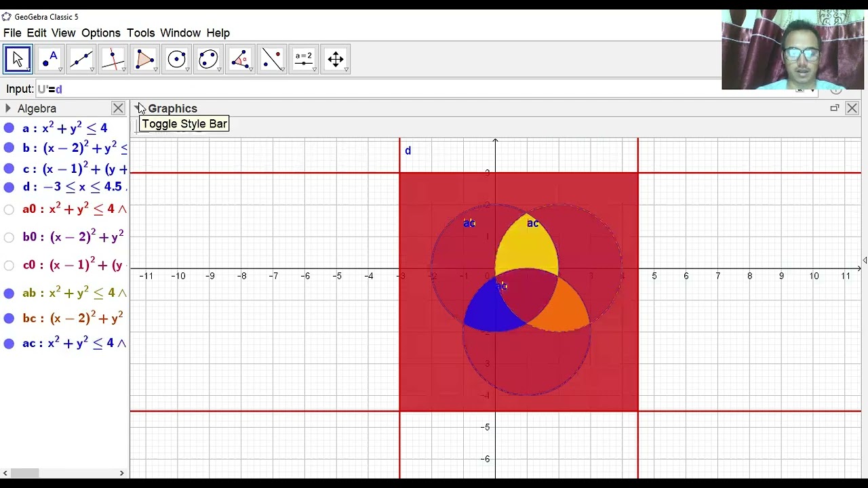
Task: Click the GeoGebra app icon in title bar
Action: 7,17
